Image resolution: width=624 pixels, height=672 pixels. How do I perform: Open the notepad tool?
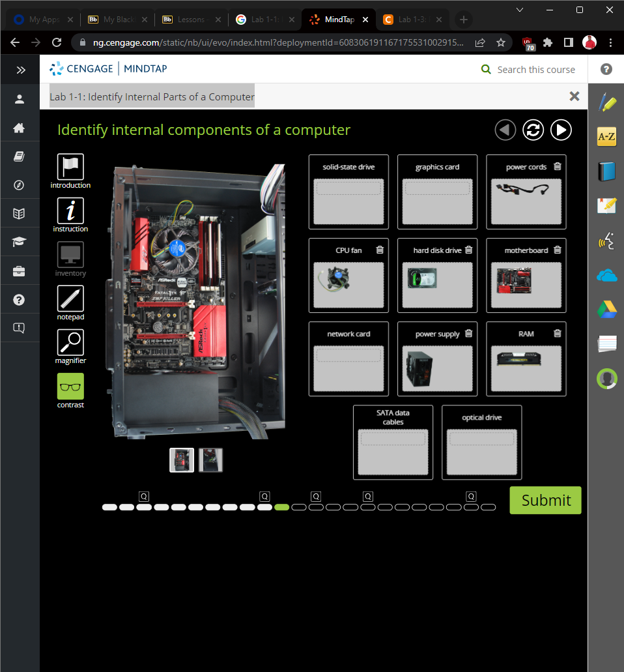point(70,299)
